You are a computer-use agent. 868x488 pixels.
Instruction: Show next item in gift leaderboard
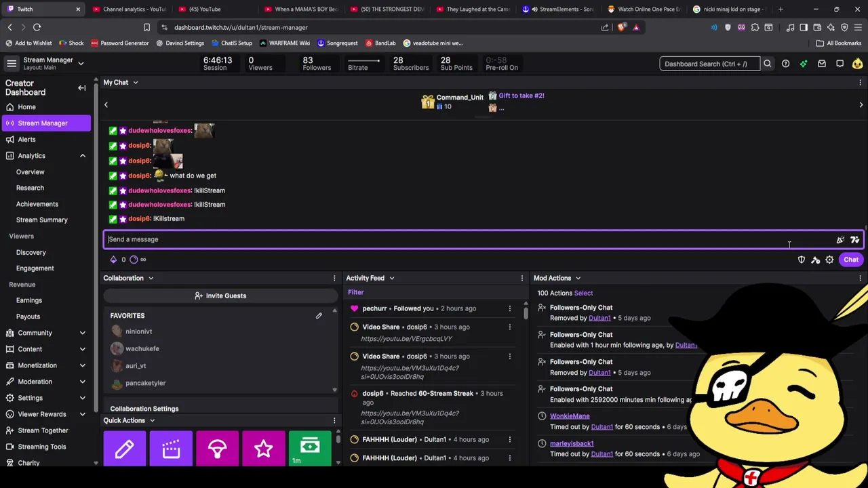861,105
